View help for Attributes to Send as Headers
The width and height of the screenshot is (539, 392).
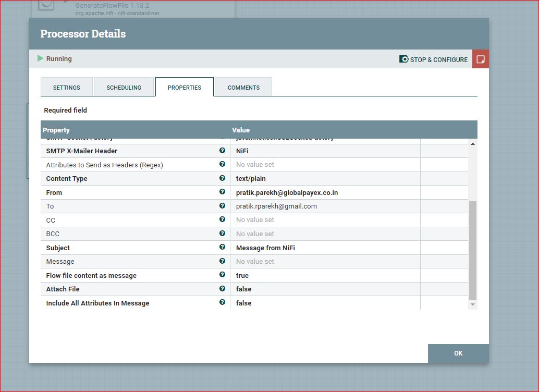pyautogui.click(x=222, y=164)
